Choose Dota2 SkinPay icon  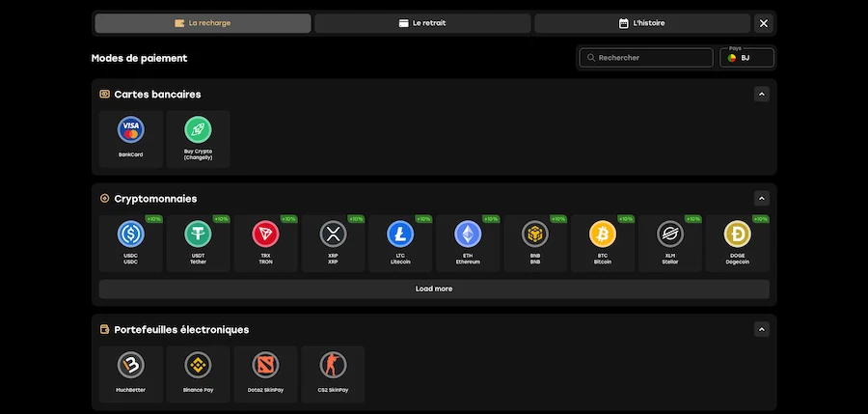266,365
